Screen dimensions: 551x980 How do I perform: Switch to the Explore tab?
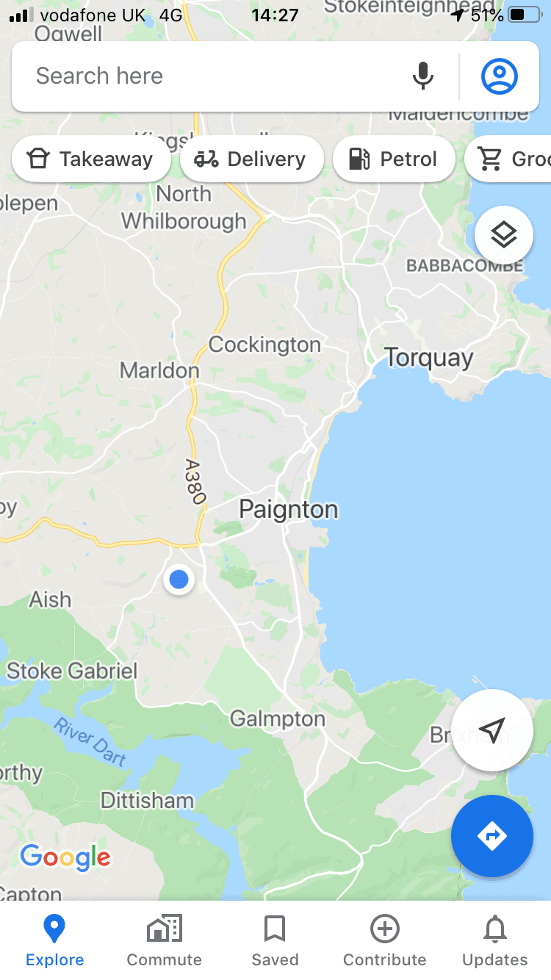click(x=55, y=940)
